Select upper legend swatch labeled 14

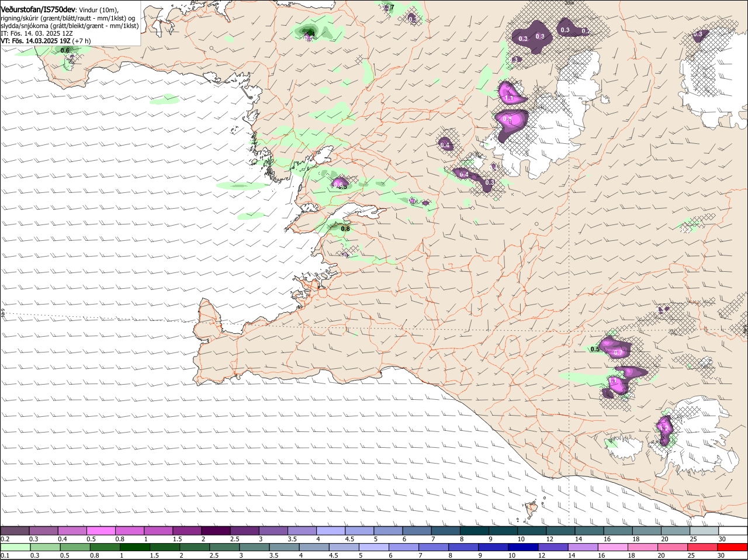tap(590, 531)
